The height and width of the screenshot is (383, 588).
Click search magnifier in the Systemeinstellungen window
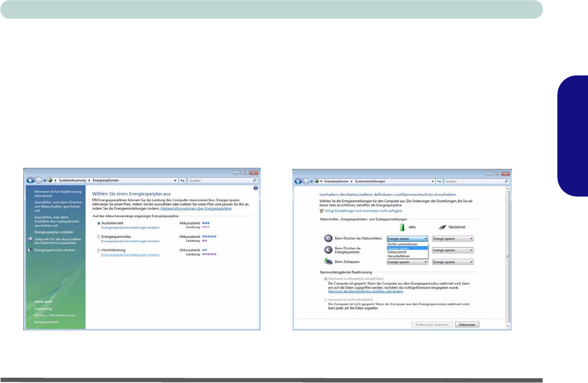click(506, 181)
